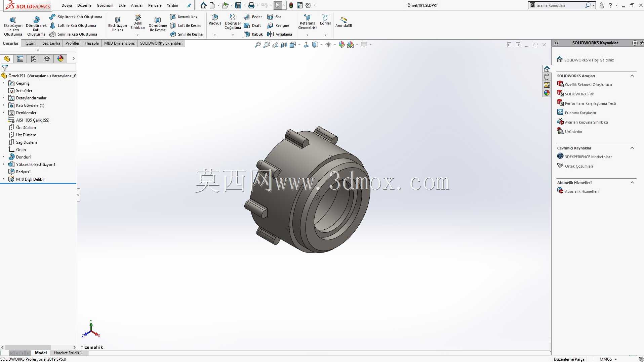Collapse Abonelik Hizmetleri section

[632, 183]
